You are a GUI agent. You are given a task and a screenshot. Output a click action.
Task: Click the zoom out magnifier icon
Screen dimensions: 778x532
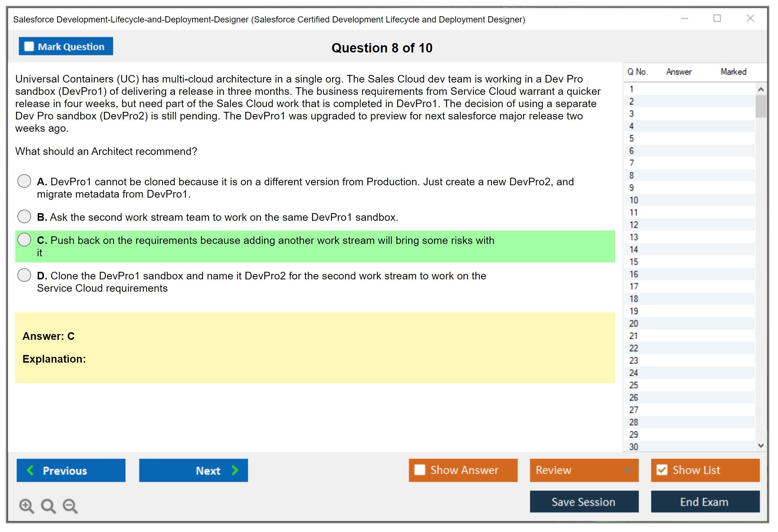[70, 506]
